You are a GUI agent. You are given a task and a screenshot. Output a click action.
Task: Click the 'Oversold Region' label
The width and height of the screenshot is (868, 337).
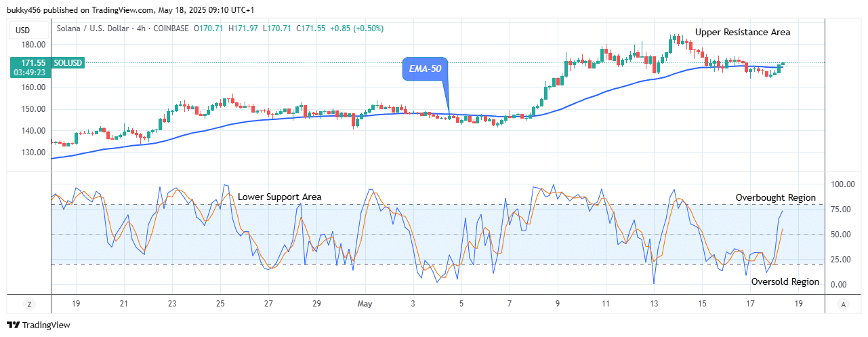[785, 281]
